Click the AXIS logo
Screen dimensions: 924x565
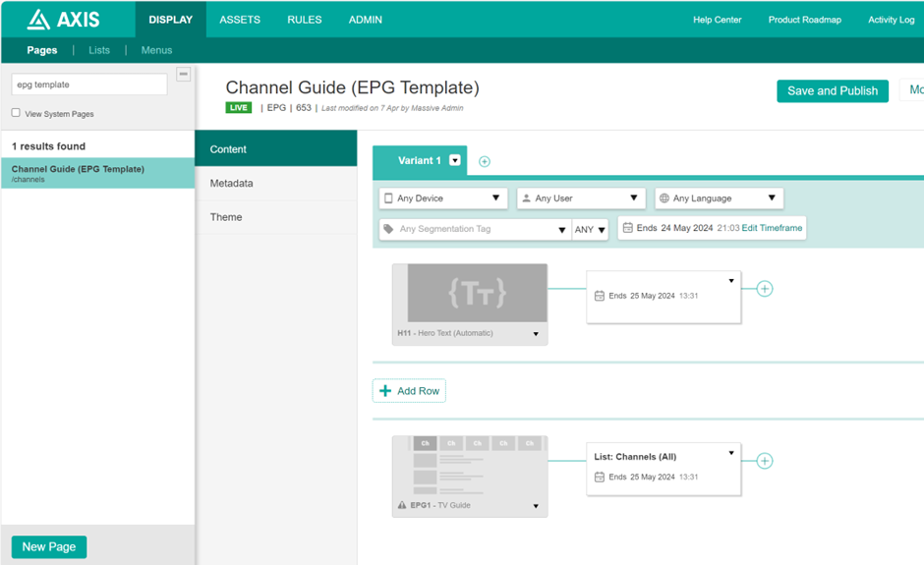pos(64,20)
